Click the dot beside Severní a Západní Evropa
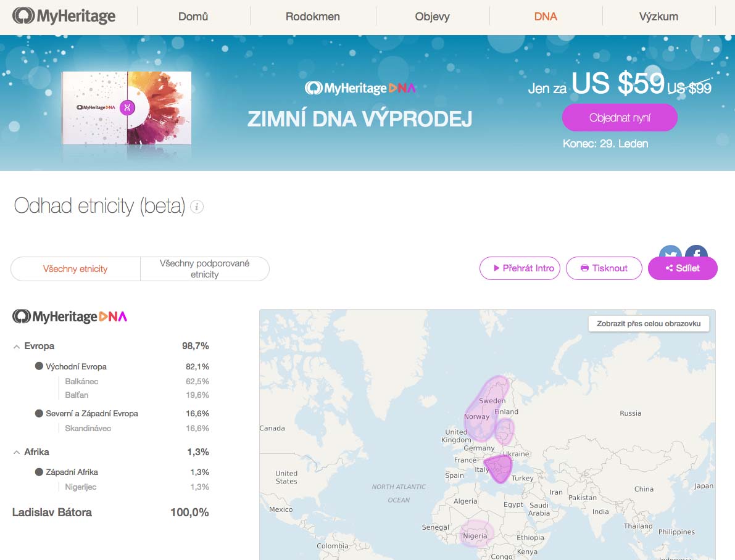The image size is (735, 560). [x=39, y=413]
